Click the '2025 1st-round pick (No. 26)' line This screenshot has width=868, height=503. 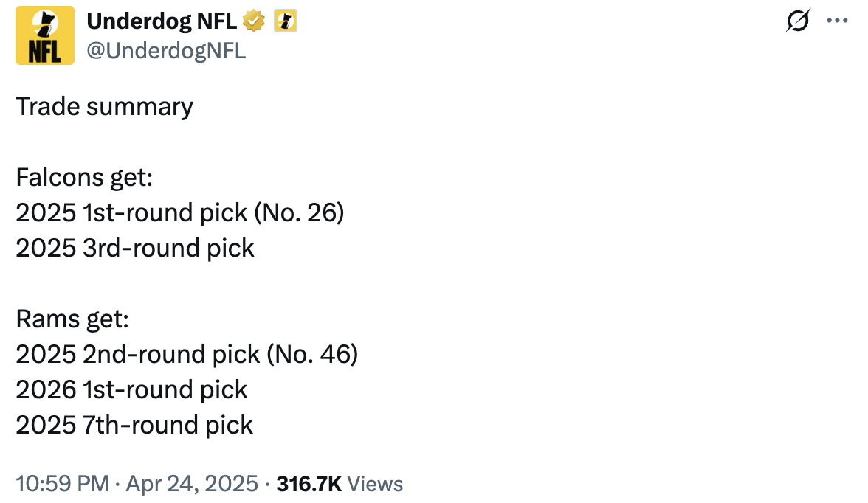pos(180,213)
